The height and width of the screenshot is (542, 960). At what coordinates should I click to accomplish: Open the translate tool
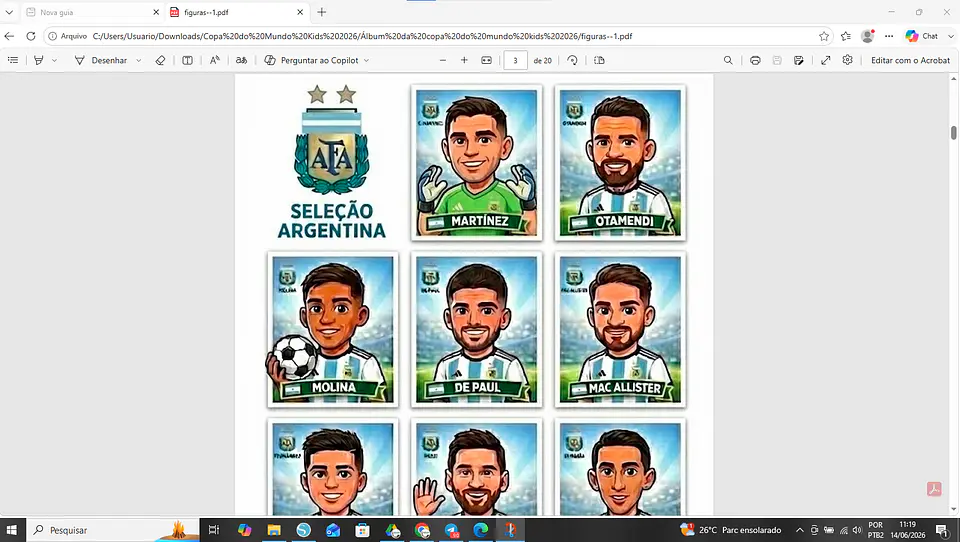[242, 60]
